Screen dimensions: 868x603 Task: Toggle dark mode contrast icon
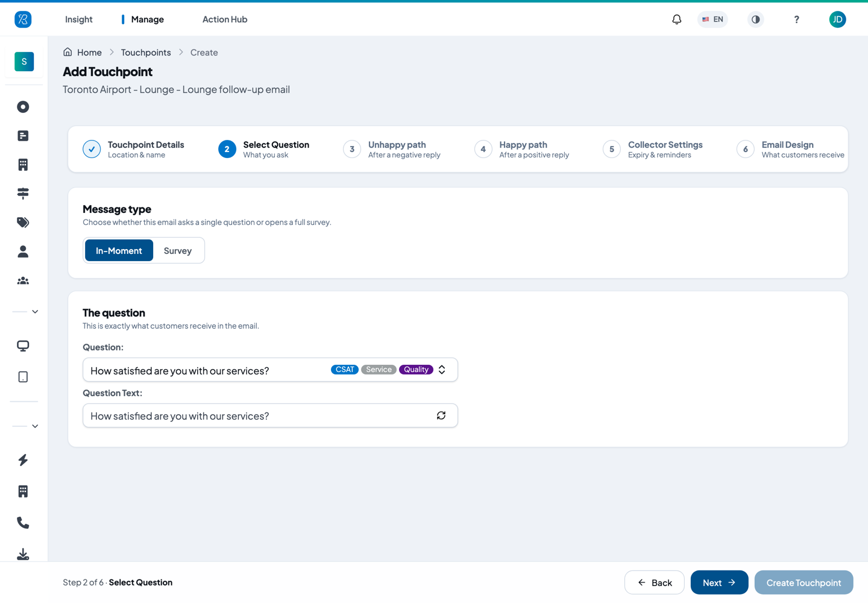click(x=755, y=19)
